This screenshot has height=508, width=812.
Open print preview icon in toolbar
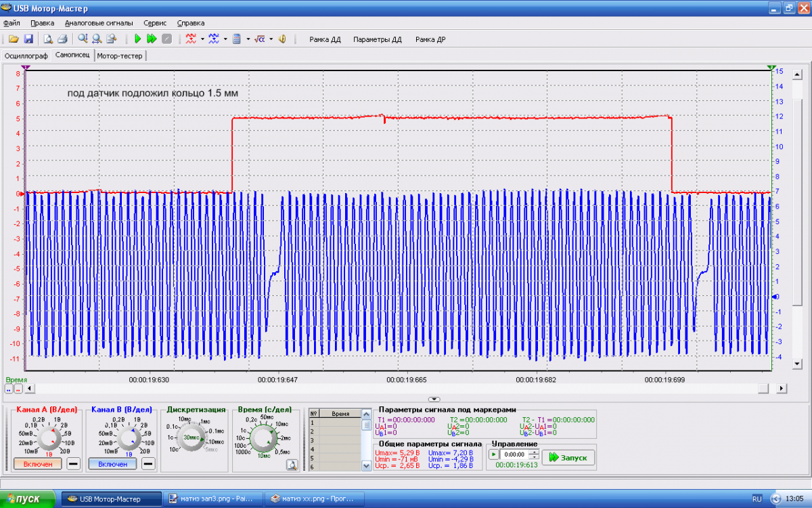point(49,39)
